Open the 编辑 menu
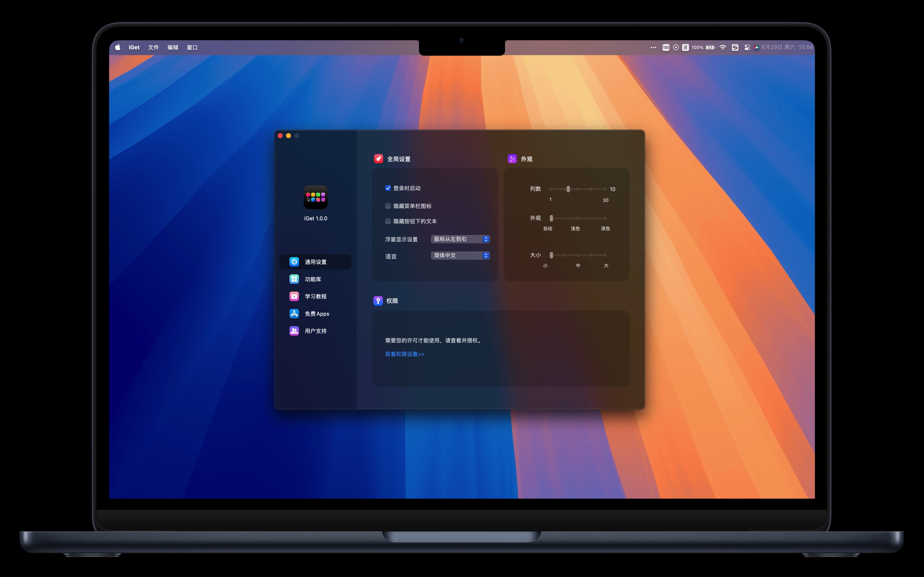Viewport: 924px width, 577px height. coord(173,47)
